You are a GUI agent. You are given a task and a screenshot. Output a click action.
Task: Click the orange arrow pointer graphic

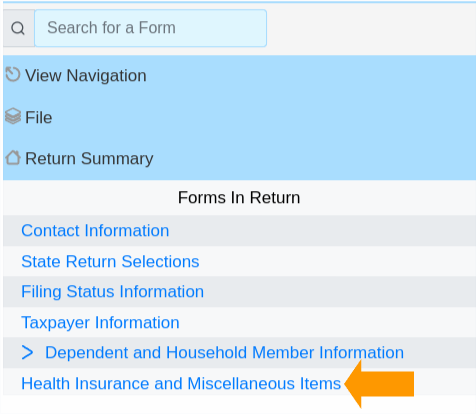[379, 384]
